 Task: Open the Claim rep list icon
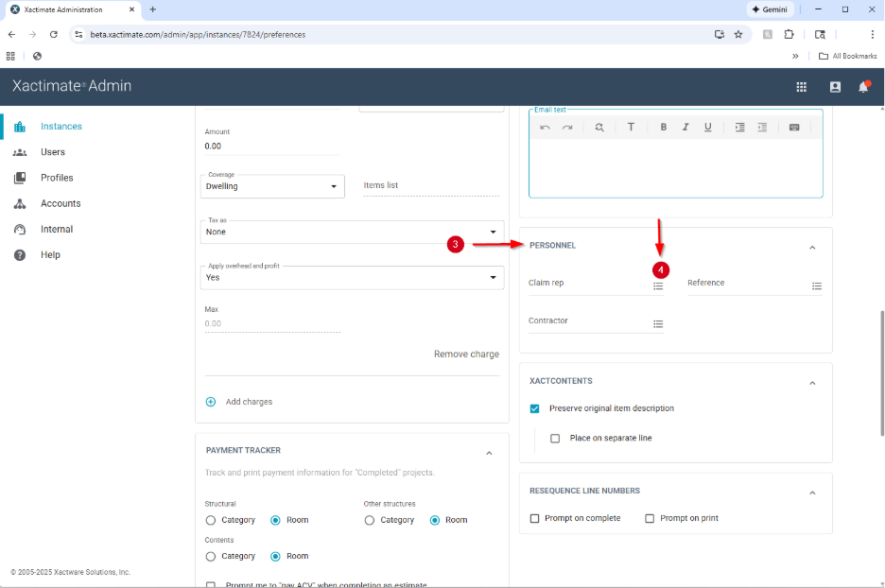658,286
